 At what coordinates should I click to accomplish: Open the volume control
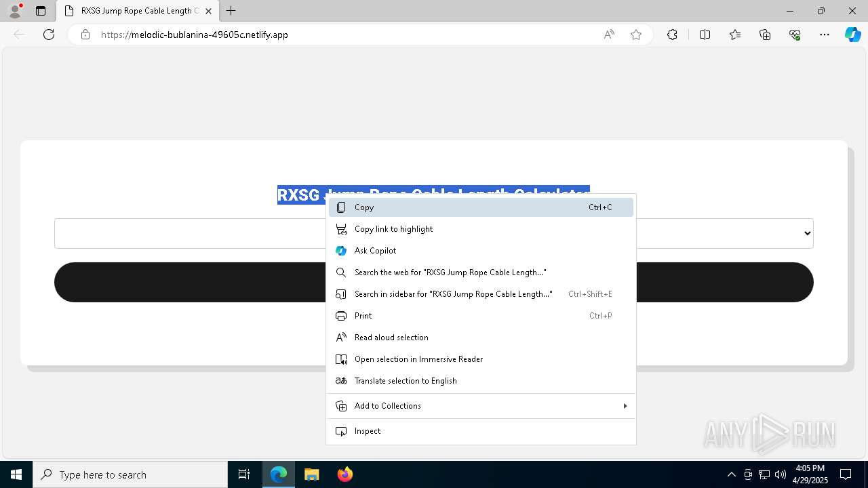781,474
